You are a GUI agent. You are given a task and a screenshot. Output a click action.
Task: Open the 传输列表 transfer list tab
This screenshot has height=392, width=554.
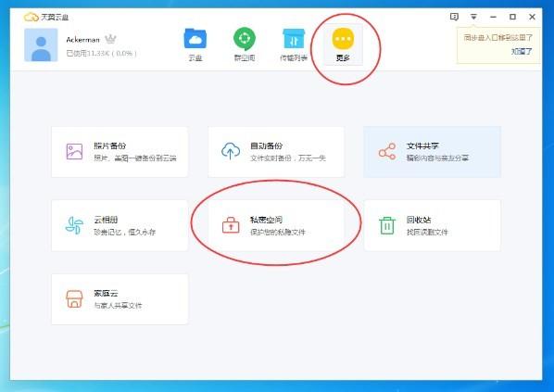(294, 44)
